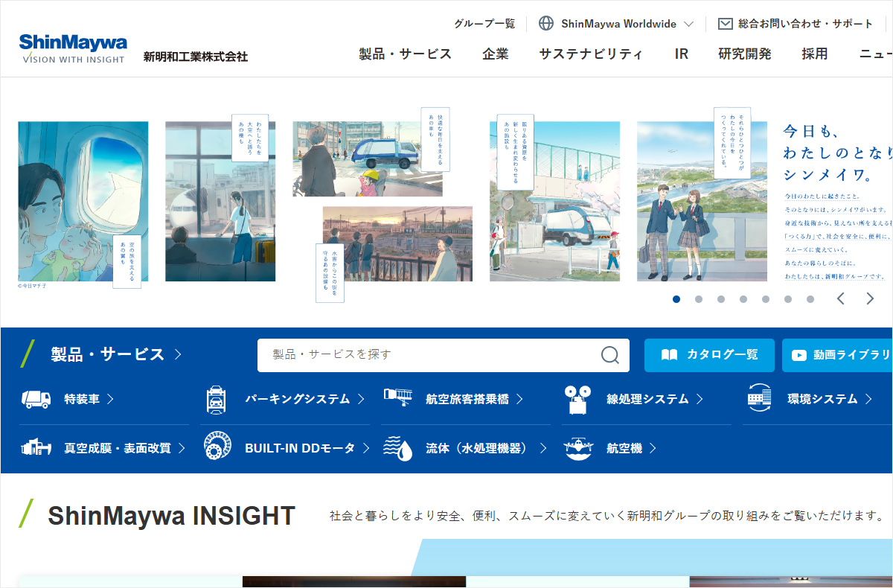The height and width of the screenshot is (588, 893).
Task: Go to the previous carousel slide
Action: [x=841, y=298]
